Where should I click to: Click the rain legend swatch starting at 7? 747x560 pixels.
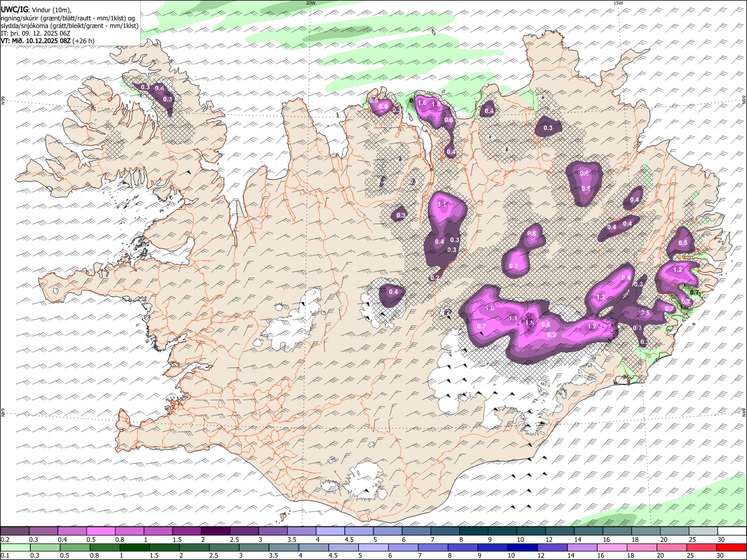(432, 548)
